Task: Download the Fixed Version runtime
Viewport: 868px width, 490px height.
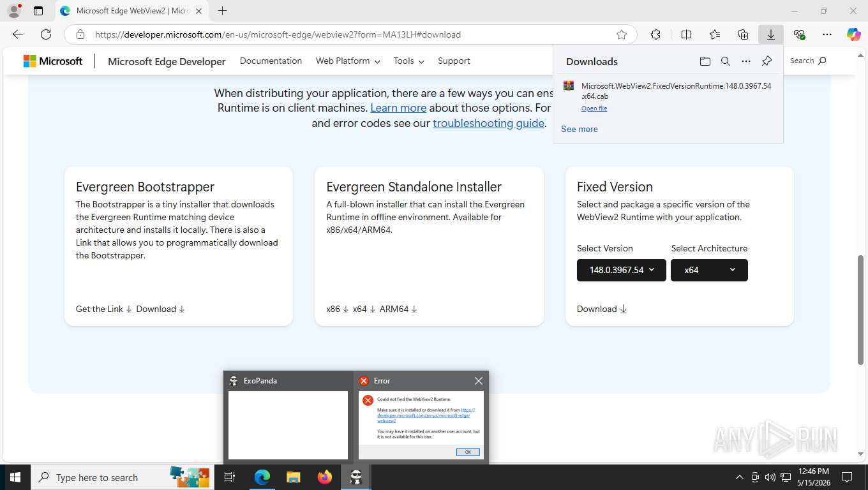Action: click(602, 309)
